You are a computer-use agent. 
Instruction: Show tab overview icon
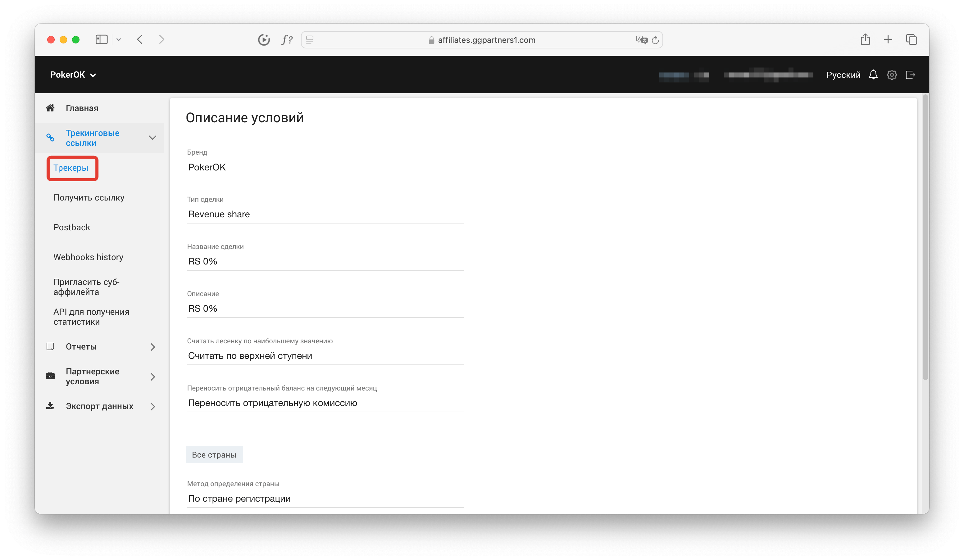pos(911,39)
